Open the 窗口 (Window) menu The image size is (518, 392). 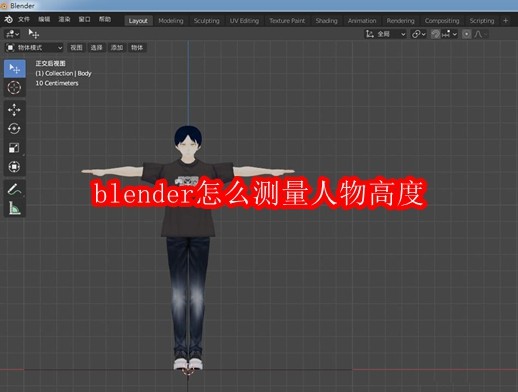(84, 19)
